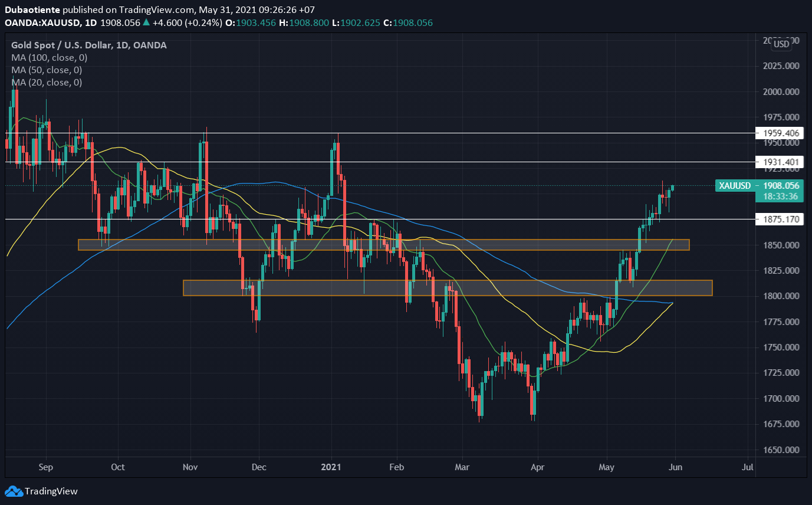
Task: Click the 1875.170 horizontal line price label
Action: 780,219
